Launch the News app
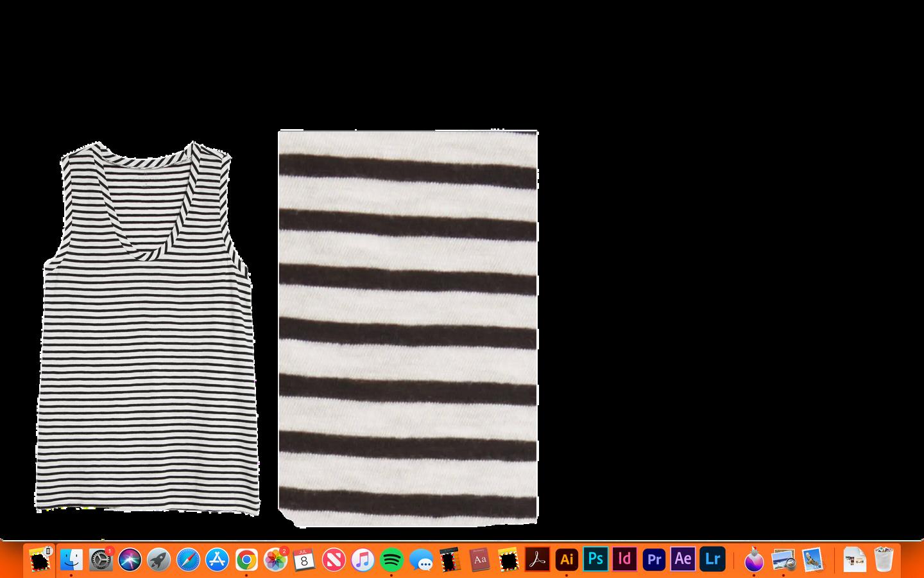924x578 pixels. coord(334,559)
